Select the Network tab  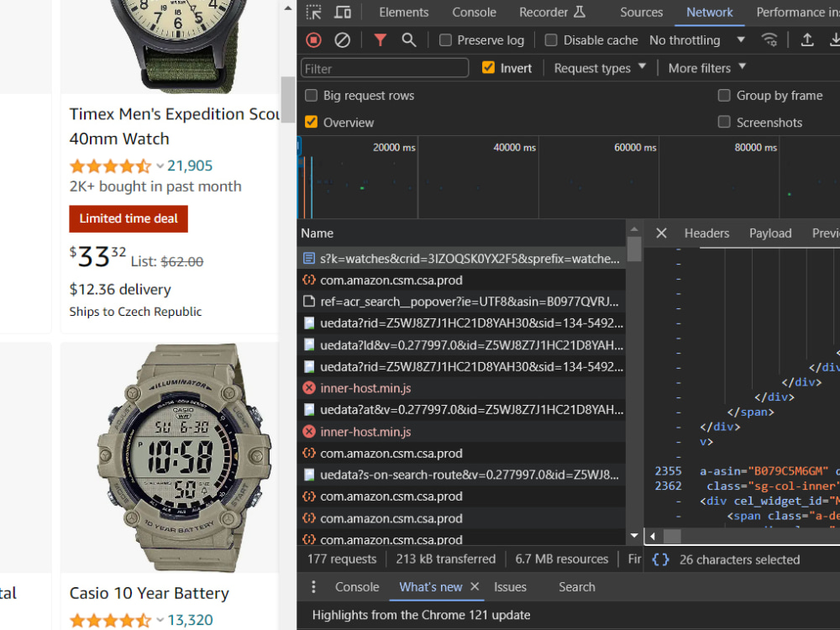[709, 13]
